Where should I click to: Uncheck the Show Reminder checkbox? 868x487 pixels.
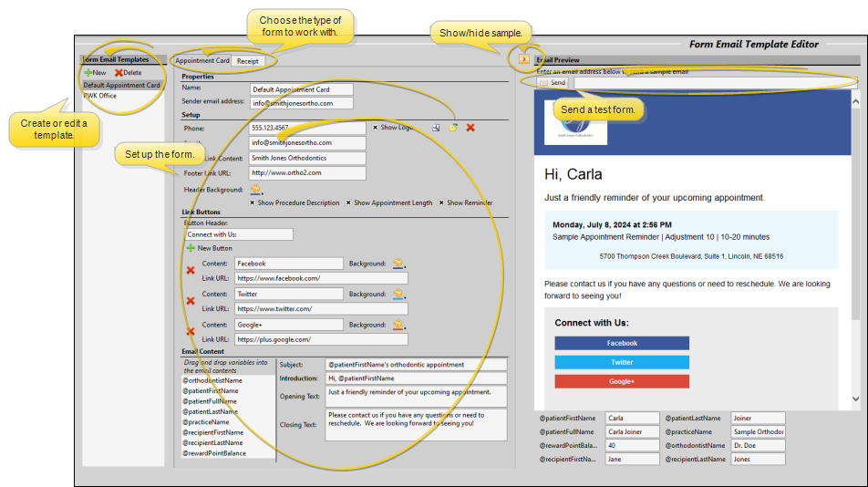pos(442,202)
